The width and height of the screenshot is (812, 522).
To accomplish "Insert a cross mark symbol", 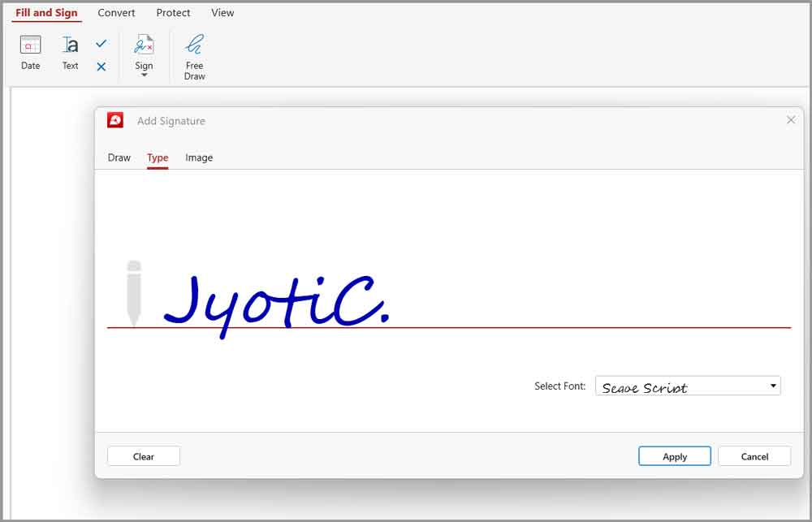I will pos(101,67).
